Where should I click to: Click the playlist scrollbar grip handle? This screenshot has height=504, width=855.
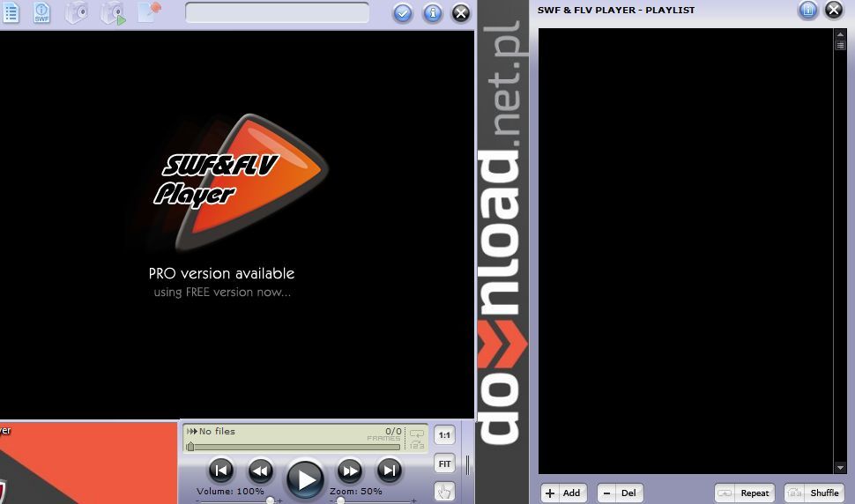pos(840,45)
